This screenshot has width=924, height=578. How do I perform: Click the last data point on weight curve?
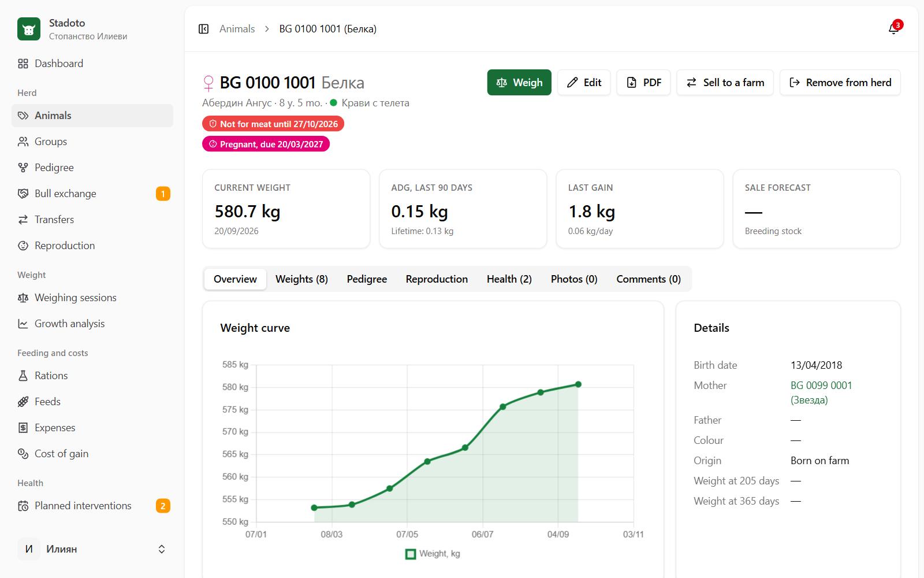(578, 384)
